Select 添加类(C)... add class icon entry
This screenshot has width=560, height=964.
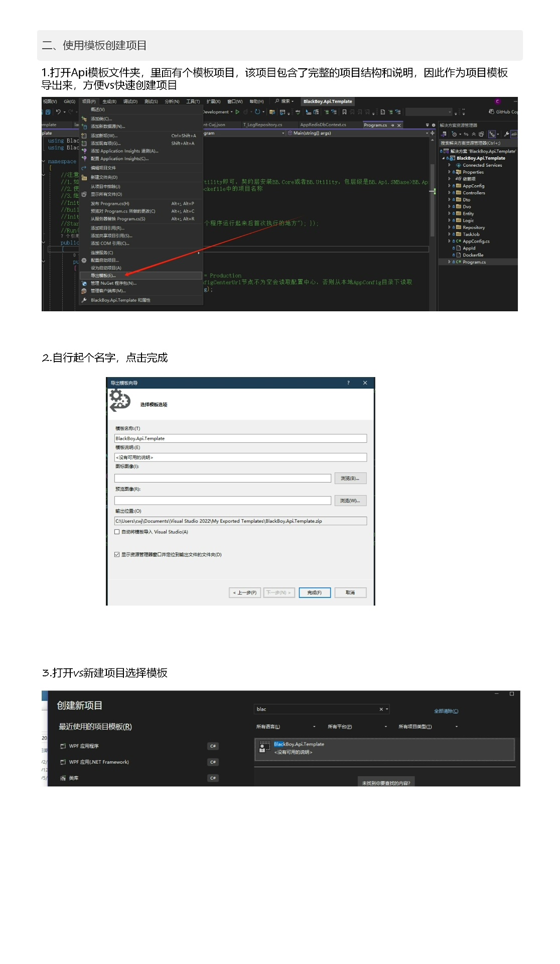click(x=84, y=119)
